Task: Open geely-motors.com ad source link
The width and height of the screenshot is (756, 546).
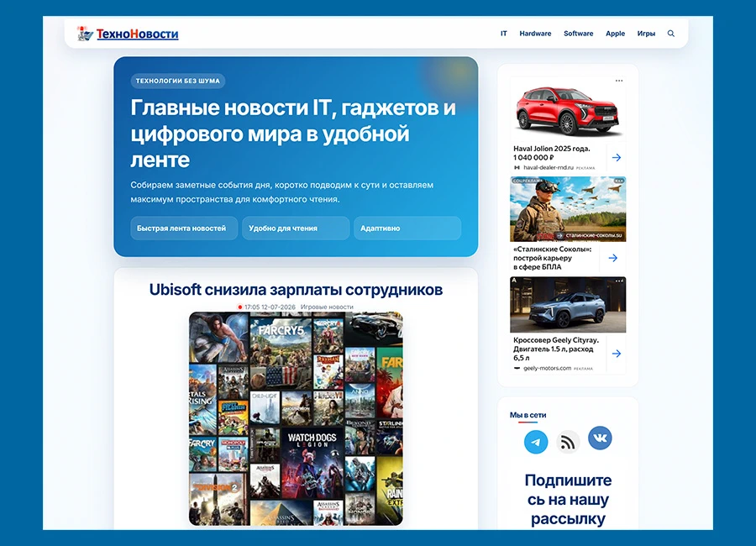Action: click(x=547, y=368)
